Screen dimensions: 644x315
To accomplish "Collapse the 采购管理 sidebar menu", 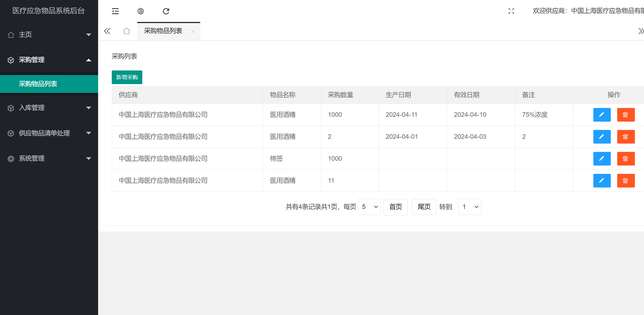I will tap(49, 60).
